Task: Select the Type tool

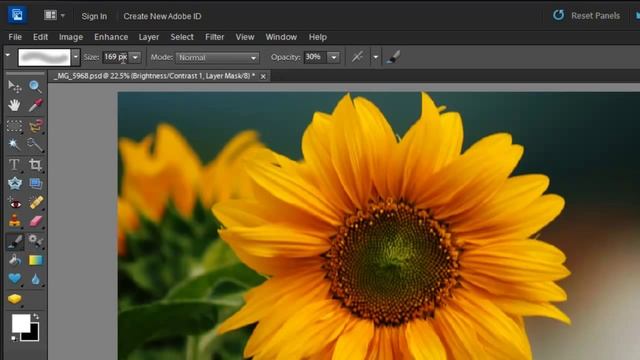Action: [x=14, y=164]
